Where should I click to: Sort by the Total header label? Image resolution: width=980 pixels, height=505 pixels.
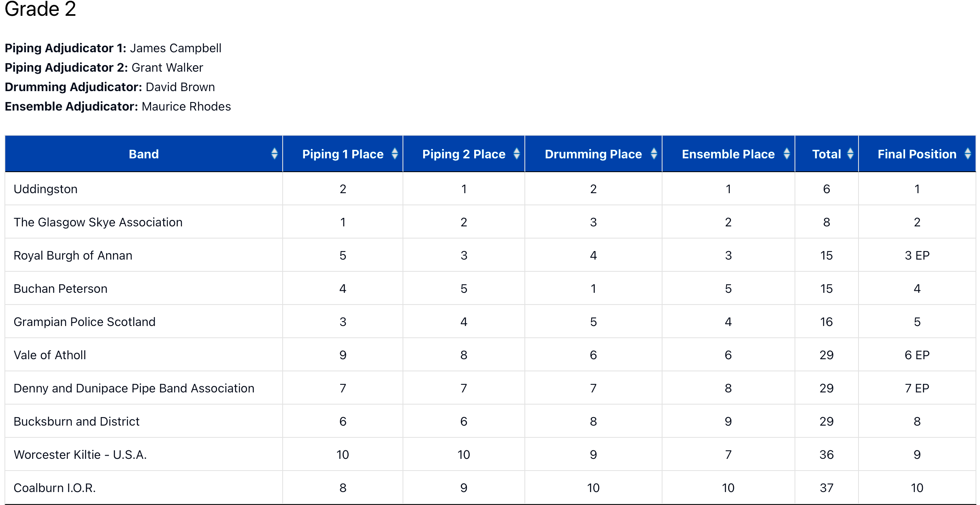(x=826, y=154)
